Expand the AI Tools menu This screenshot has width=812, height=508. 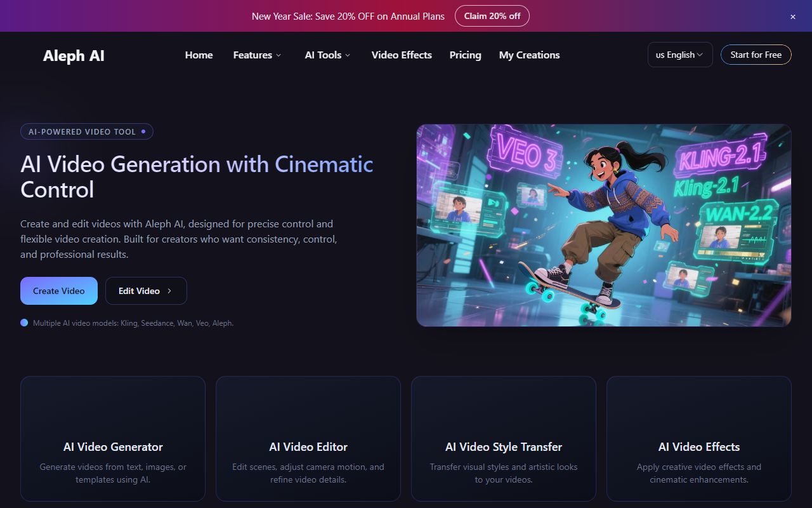click(327, 55)
